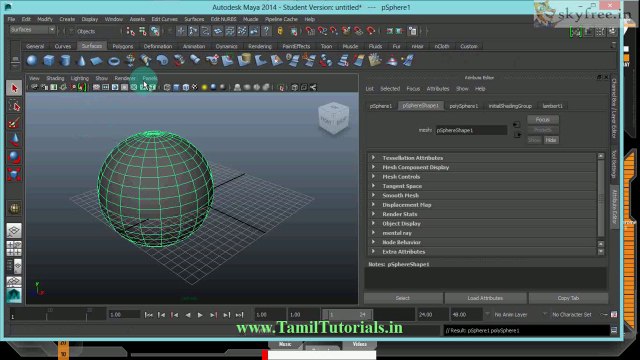Click the Notes text area
This screenshot has height=360, width=640.
tap(485, 278)
